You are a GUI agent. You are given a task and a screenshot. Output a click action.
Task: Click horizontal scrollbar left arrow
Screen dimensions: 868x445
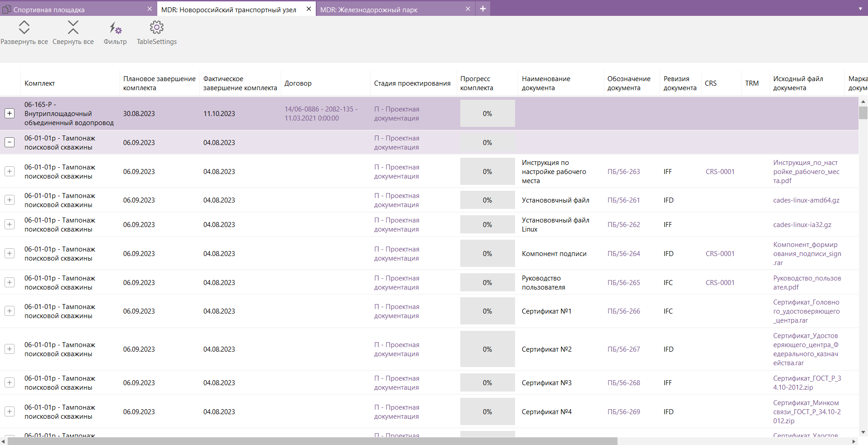click(x=4, y=441)
